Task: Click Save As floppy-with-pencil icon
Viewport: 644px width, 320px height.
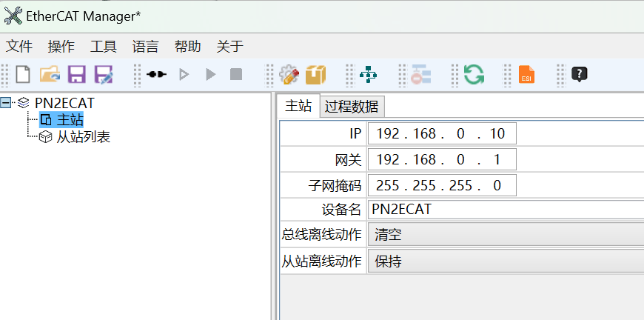Action: (x=104, y=75)
